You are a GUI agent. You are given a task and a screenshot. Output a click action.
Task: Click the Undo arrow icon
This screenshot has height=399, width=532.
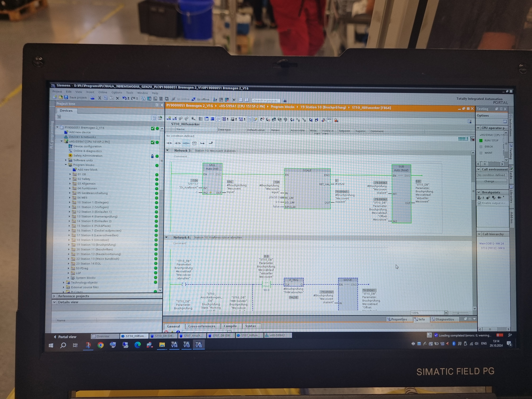tap(124, 98)
